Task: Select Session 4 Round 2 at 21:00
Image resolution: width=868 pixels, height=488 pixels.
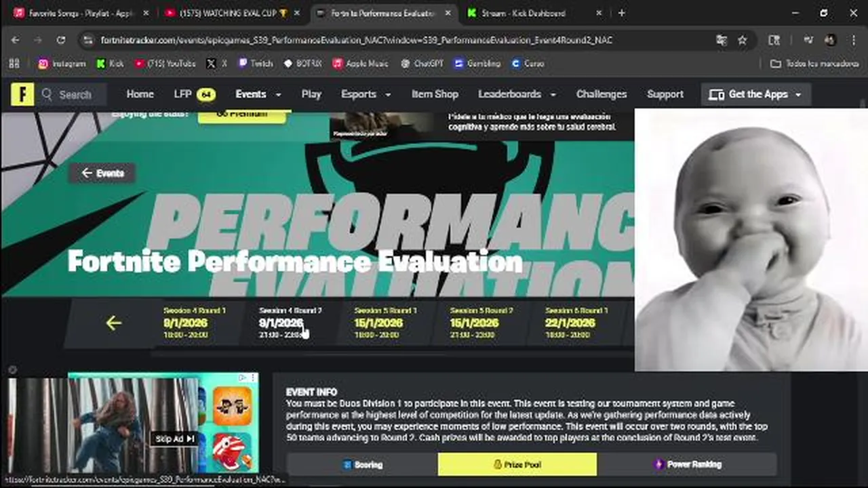Action: coord(290,323)
